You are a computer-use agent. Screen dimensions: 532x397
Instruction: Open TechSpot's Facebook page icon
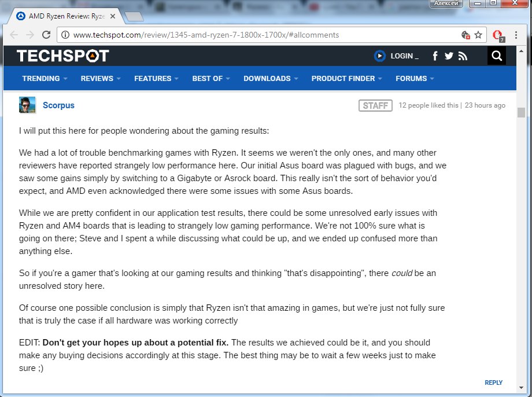click(435, 56)
